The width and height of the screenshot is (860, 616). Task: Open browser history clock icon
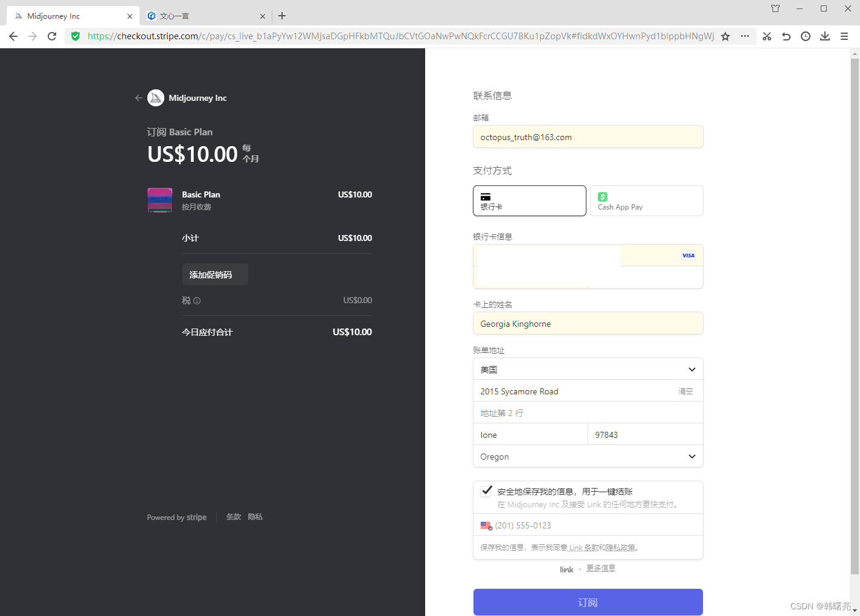click(806, 36)
